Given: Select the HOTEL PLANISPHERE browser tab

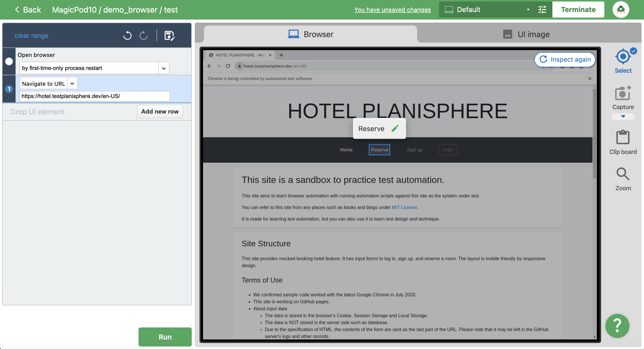Looking at the screenshot, I should [240, 55].
